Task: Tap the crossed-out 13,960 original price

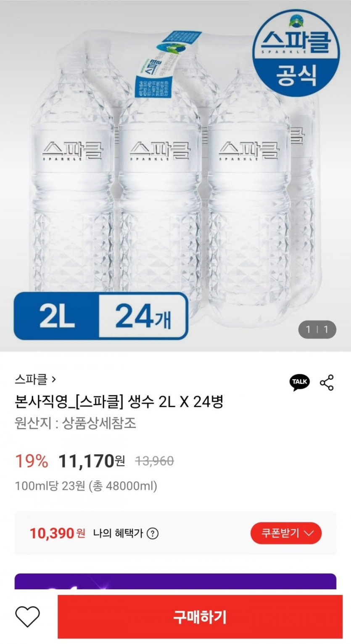Action: [x=154, y=461]
